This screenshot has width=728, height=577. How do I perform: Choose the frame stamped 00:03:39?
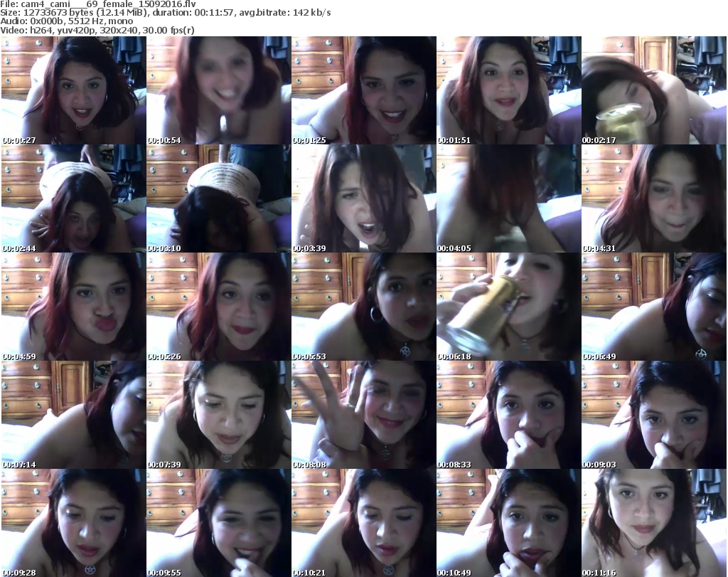point(364,198)
